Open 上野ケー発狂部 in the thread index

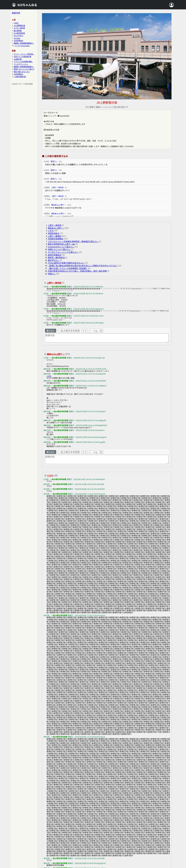coord(55,225)
